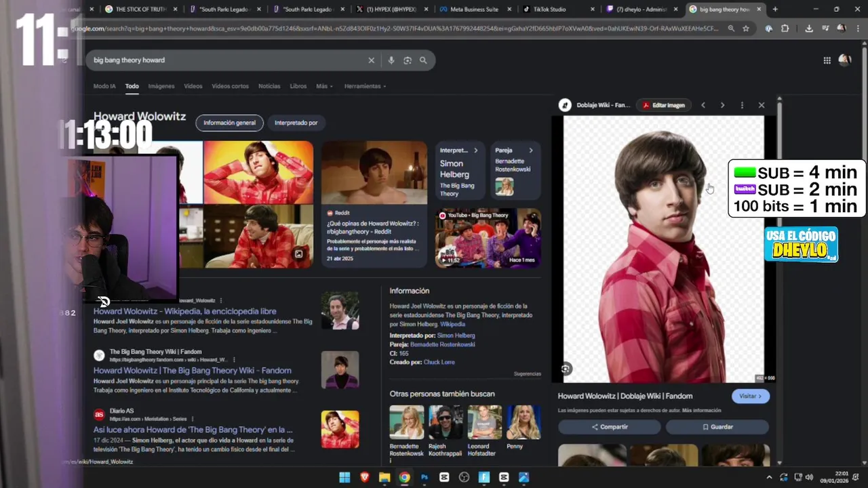Open the Herramientas dropdown
The width and height of the screenshot is (868, 488).
coord(365,86)
